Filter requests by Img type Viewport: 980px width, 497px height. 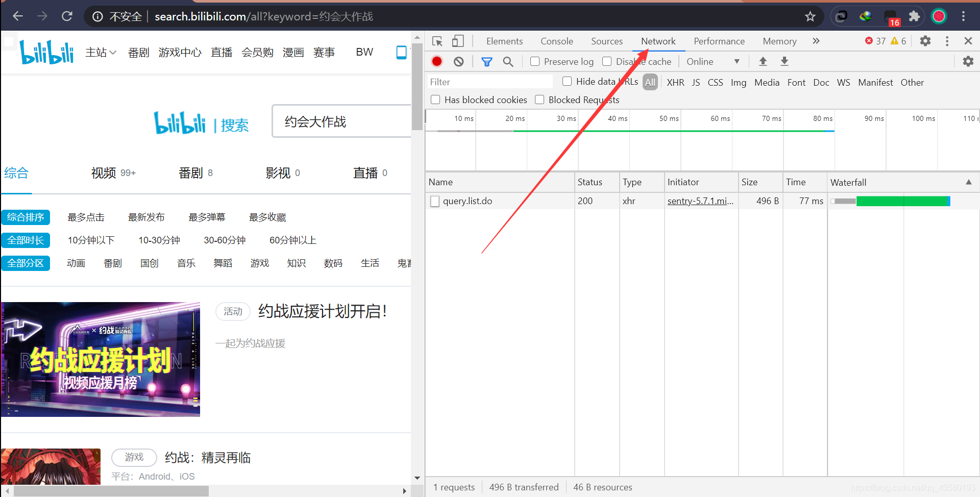(738, 83)
